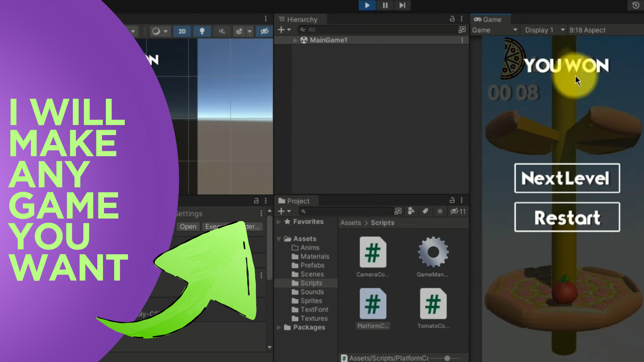Toggle hidden objects visibility eye icon
The width and height of the screenshot is (644, 362).
coord(264,31)
